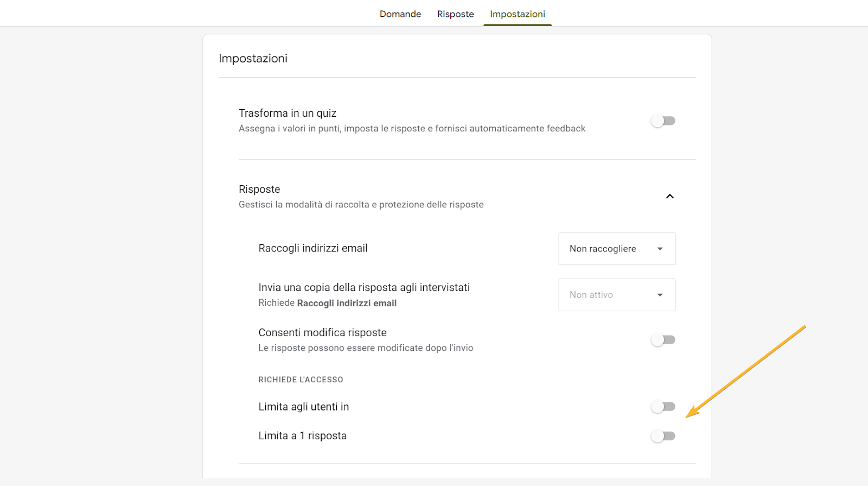Image resolution: width=868 pixels, height=486 pixels.
Task: Open Non raccogliere email dropdown
Action: coord(602,249)
